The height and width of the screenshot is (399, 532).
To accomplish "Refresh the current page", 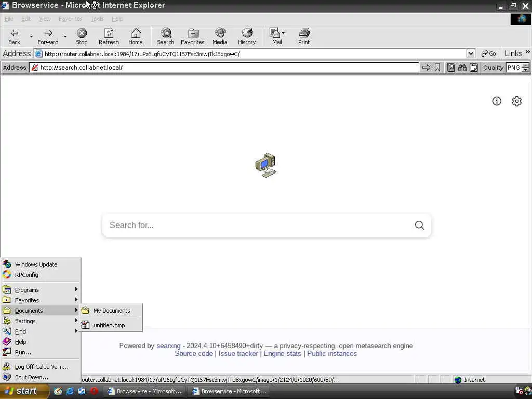I will tap(109, 37).
